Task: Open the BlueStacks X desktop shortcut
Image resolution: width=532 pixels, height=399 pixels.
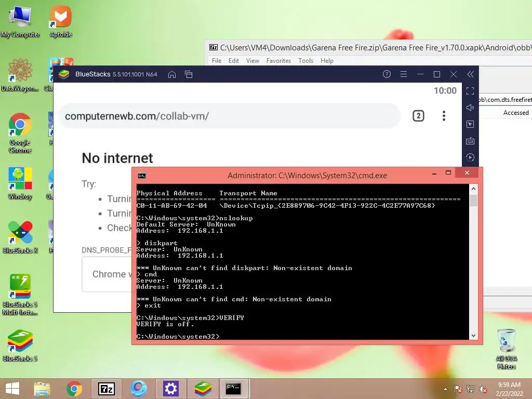Action: click(x=20, y=237)
